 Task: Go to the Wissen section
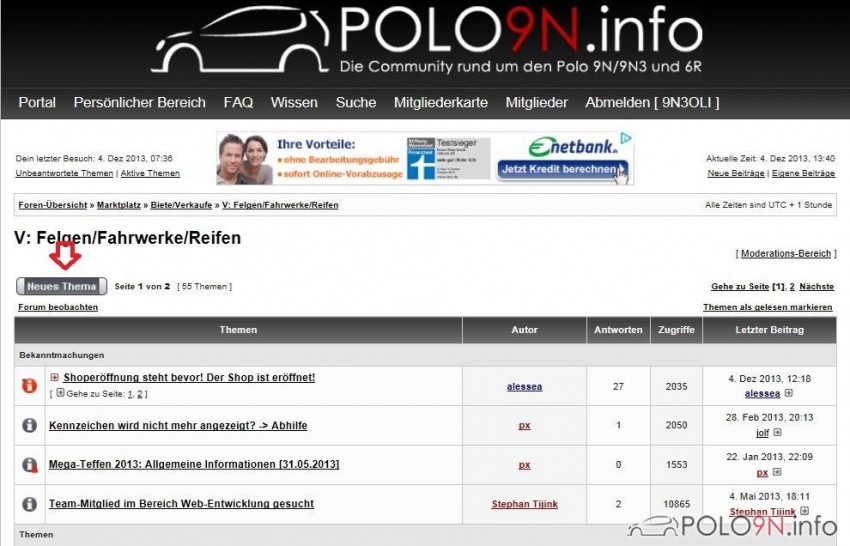coord(294,102)
